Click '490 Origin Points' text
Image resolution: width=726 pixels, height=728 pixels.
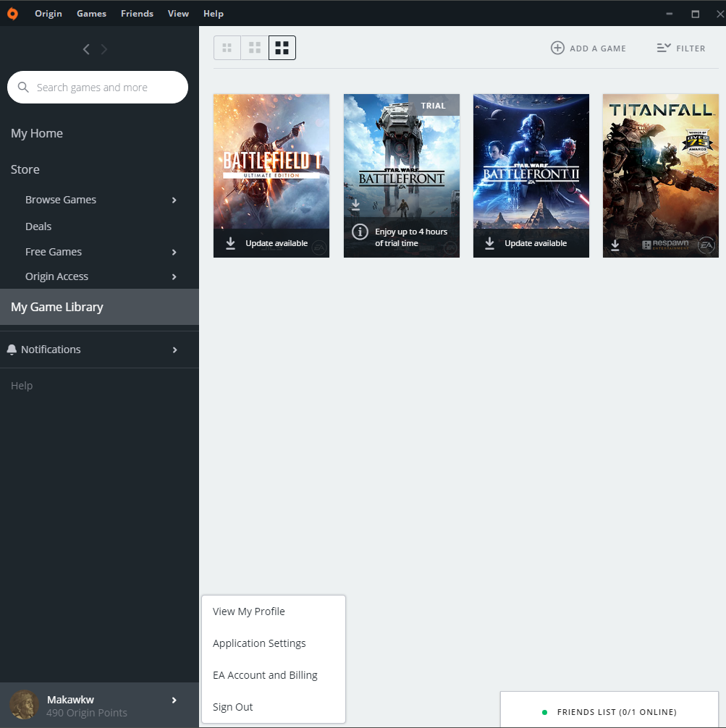tap(87, 713)
